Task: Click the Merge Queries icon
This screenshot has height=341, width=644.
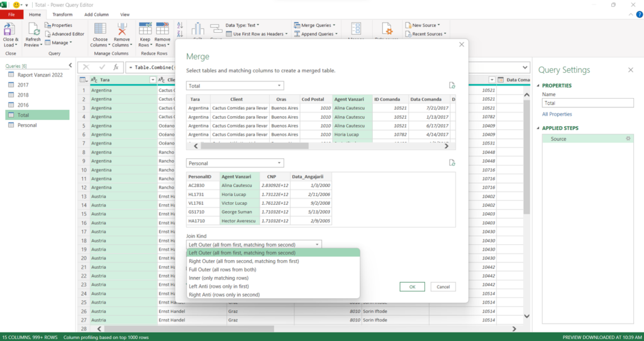Action: click(x=297, y=25)
